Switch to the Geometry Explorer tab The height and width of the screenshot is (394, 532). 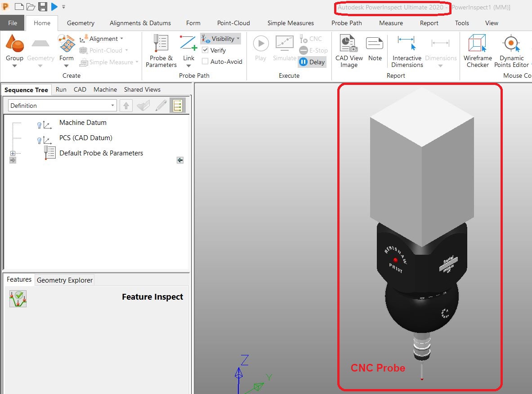point(64,280)
